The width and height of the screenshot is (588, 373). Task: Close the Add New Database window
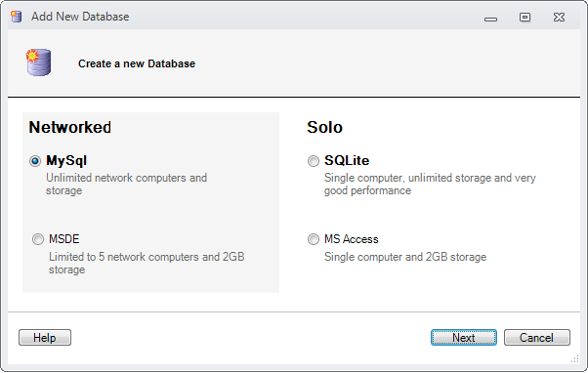[x=559, y=18]
